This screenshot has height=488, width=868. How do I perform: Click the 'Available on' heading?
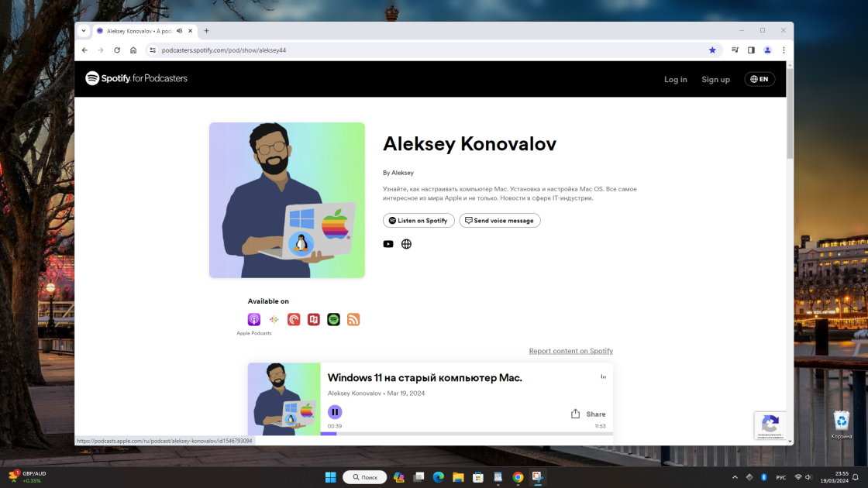pos(268,301)
